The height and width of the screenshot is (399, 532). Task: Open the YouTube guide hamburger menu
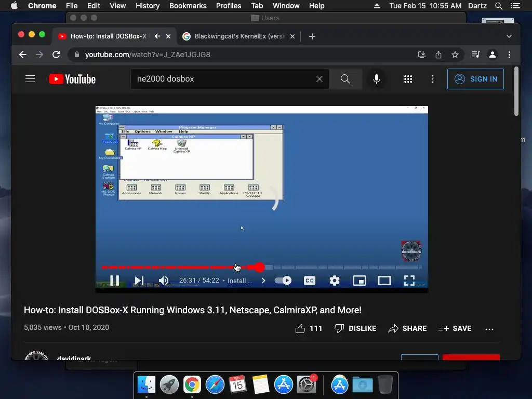tap(30, 79)
